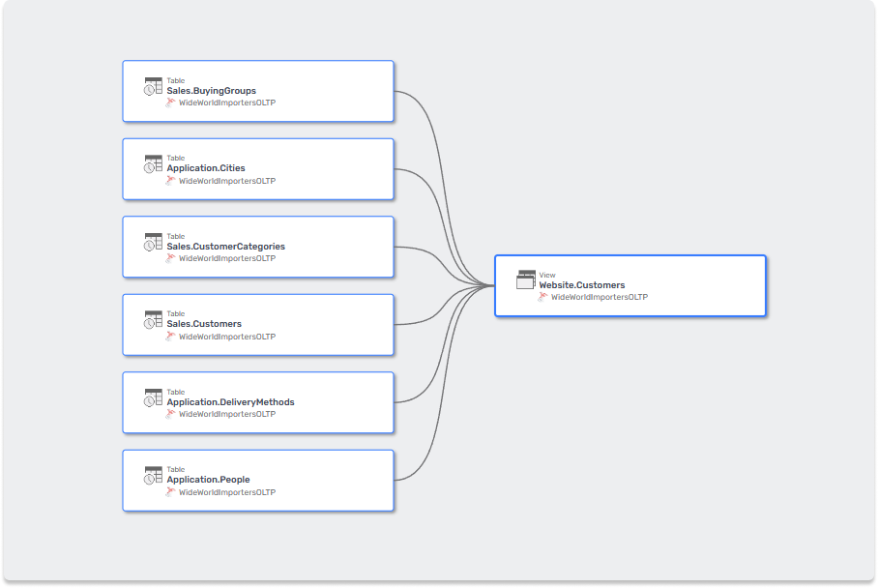Select the Sales.BuyingGroups table name

pos(211,91)
